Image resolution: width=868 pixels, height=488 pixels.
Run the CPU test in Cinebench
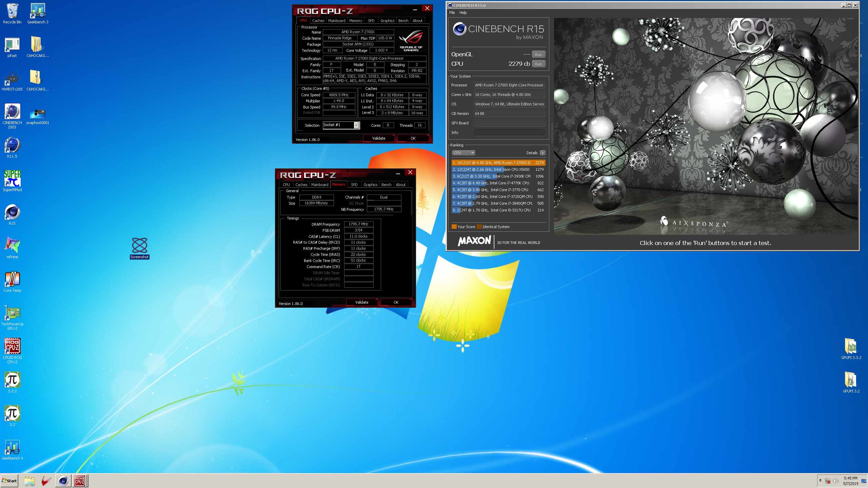(x=538, y=64)
